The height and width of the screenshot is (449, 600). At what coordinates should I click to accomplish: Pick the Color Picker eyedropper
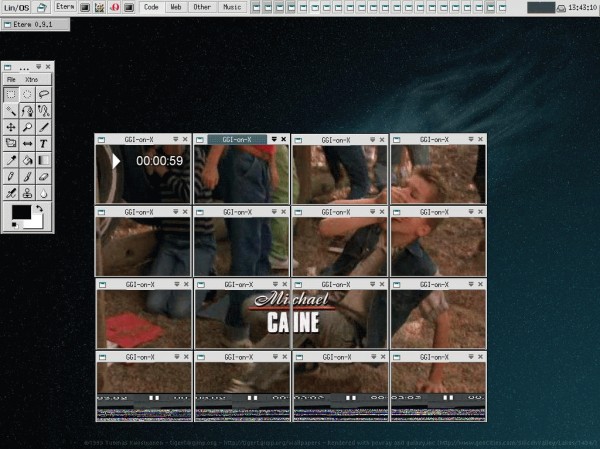pos(11,160)
